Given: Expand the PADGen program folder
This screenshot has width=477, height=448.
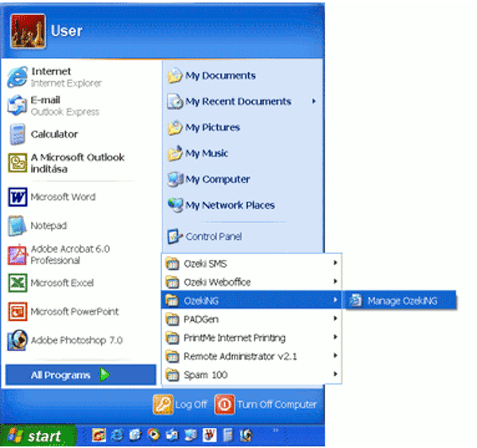Looking at the screenshot, I should (x=251, y=319).
